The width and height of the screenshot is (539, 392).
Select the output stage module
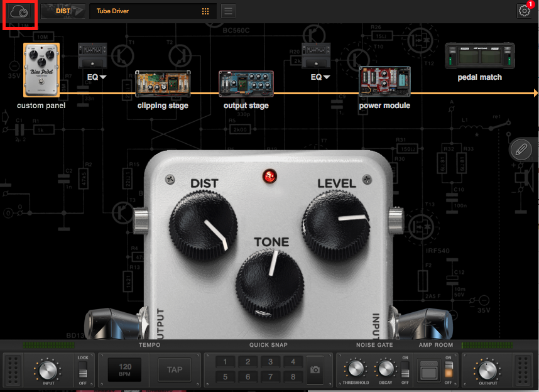pos(246,84)
